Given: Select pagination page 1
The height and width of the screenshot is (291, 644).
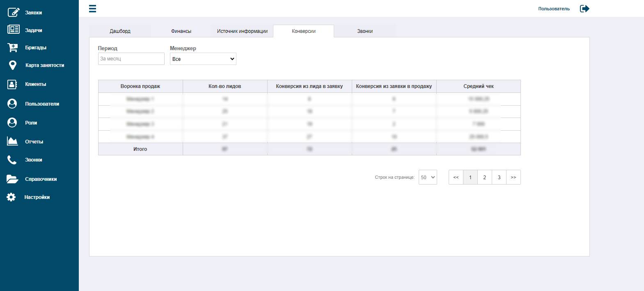Looking at the screenshot, I should (x=470, y=177).
